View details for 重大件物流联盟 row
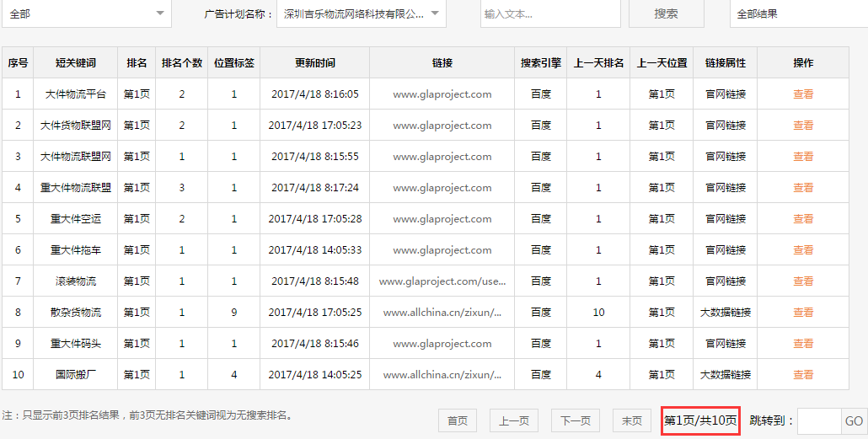 tap(803, 188)
